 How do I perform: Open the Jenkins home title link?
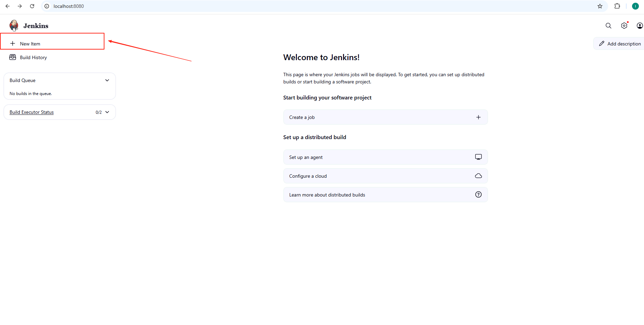tap(36, 26)
